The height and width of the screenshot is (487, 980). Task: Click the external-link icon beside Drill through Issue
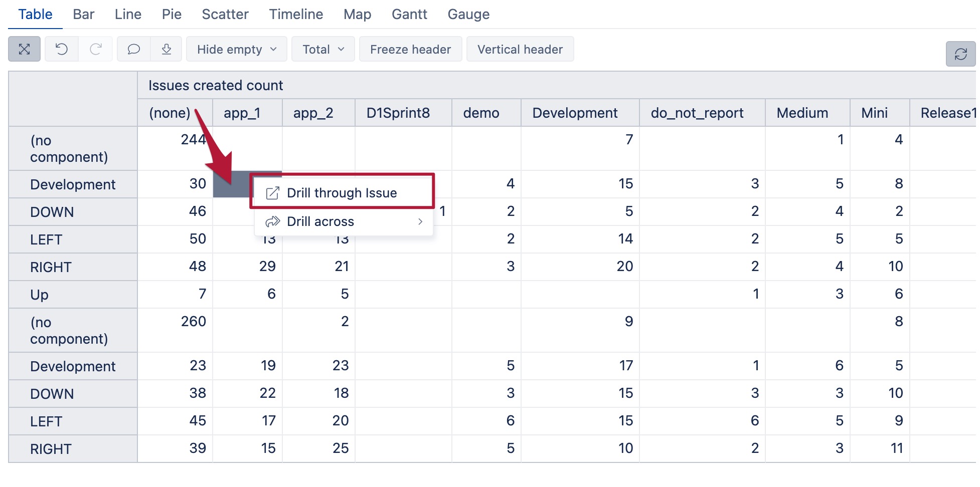click(272, 192)
